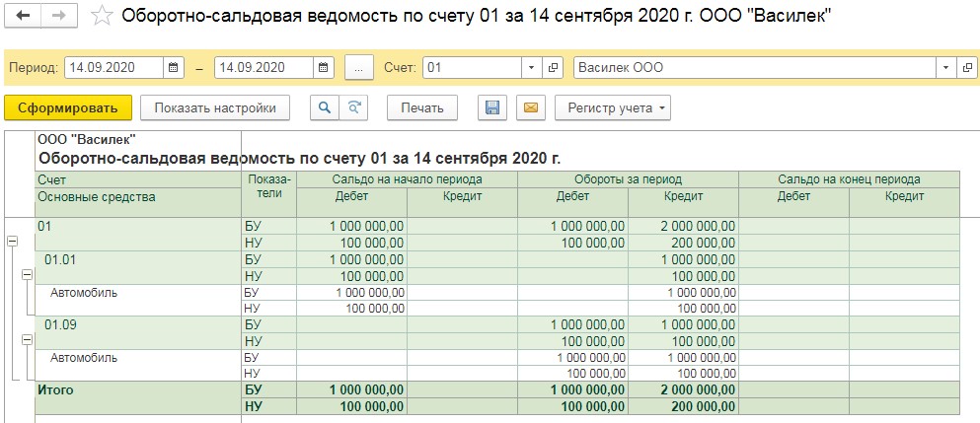The height and width of the screenshot is (423, 980).
Task: Open the Василек ООО organization form icon
Action: pyautogui.click(x=966, y=67)
